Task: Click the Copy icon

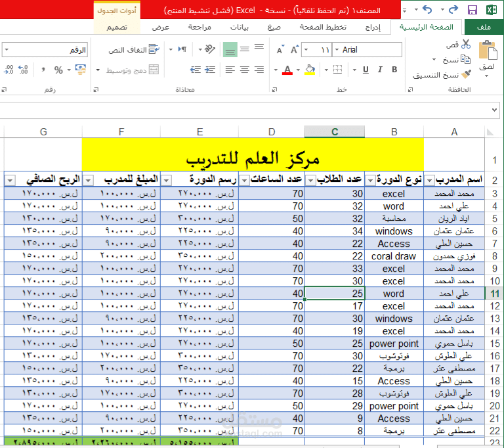Action: click(x=465, y=59)
